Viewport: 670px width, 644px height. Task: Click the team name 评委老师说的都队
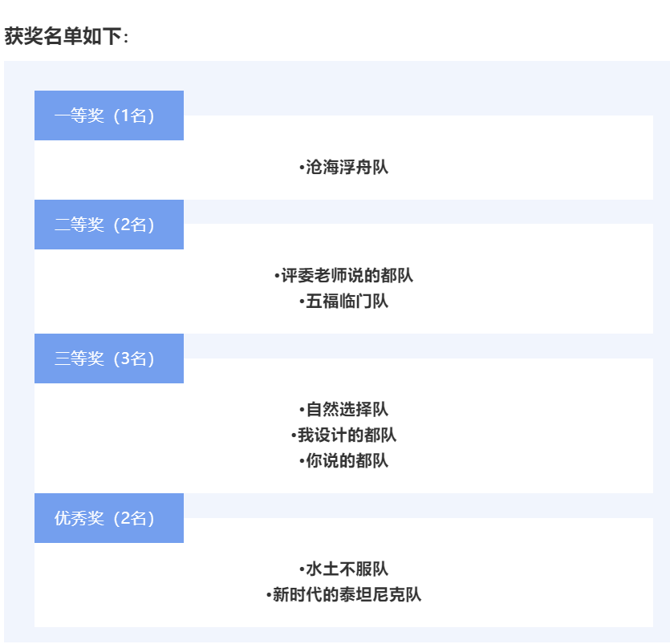347,276
